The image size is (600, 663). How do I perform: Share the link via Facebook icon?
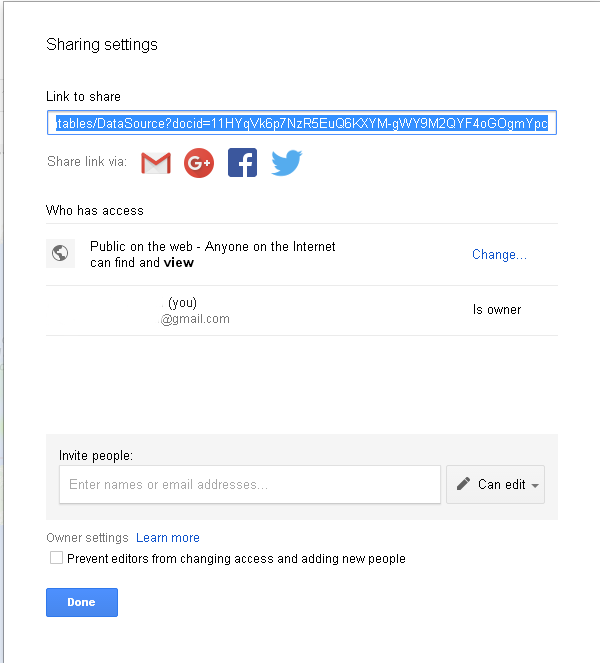[x=242, y=162]
